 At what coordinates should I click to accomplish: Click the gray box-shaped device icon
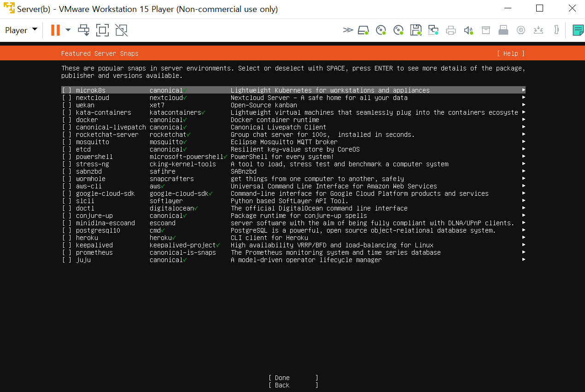coord(486,30)
